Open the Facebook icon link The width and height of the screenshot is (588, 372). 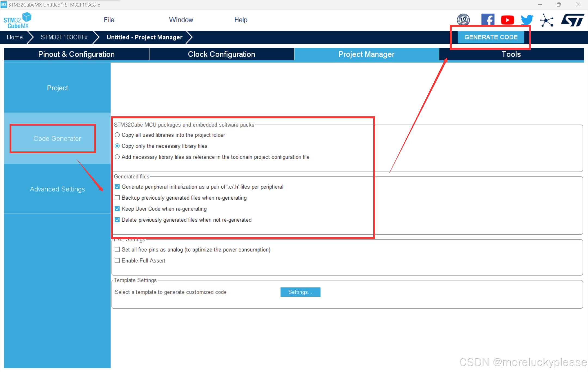488,20
